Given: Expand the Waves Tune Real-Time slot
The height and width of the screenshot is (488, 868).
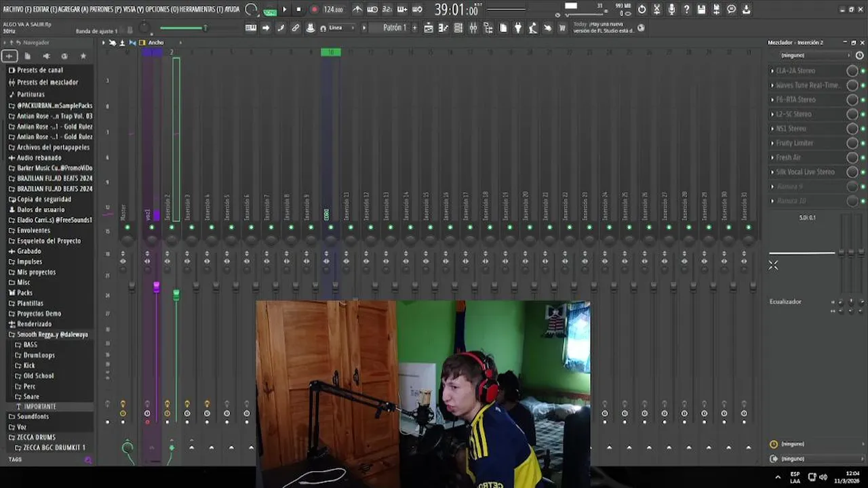Looking at the screenshot, I should [772, 85].
